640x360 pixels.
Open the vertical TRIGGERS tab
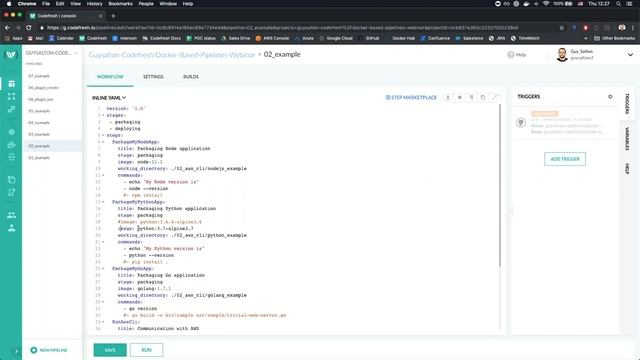click(627, 104)
